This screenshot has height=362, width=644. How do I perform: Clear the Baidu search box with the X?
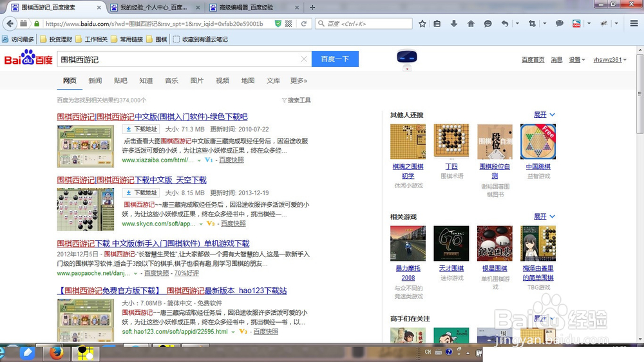(x=304, y=59)
